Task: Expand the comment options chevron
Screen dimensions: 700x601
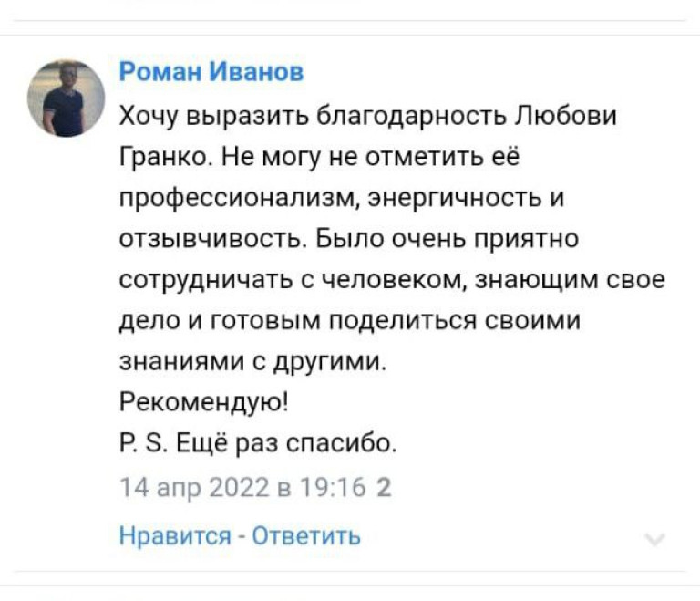Action: 655,539
